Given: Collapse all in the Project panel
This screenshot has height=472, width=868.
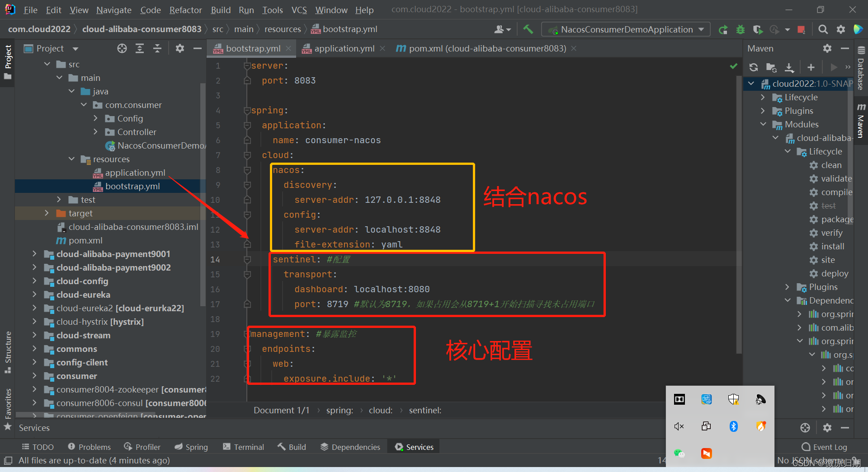Looking at the screenshot, I should (x=157, y=48).
